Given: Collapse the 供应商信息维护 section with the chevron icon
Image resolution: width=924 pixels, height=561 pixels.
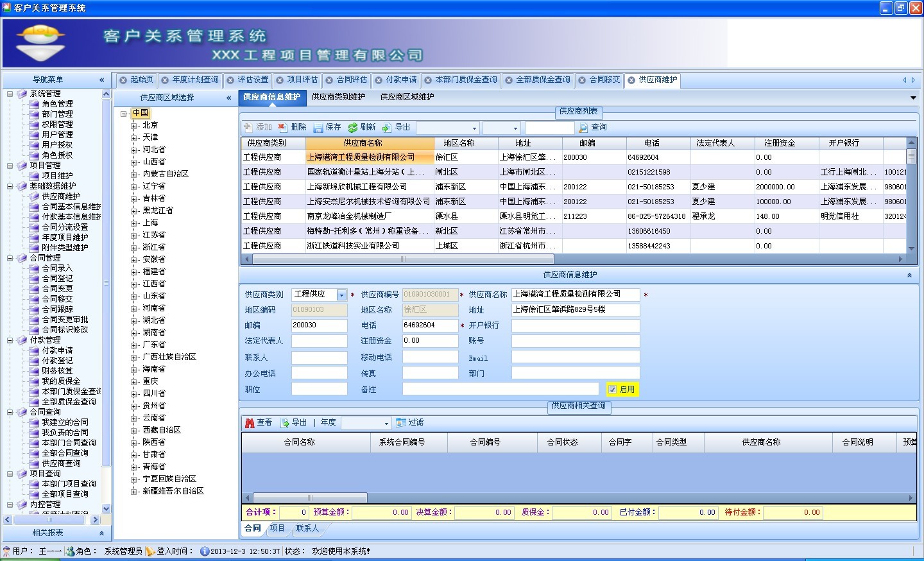Looking at the screenshot, I should click(909, 275).
